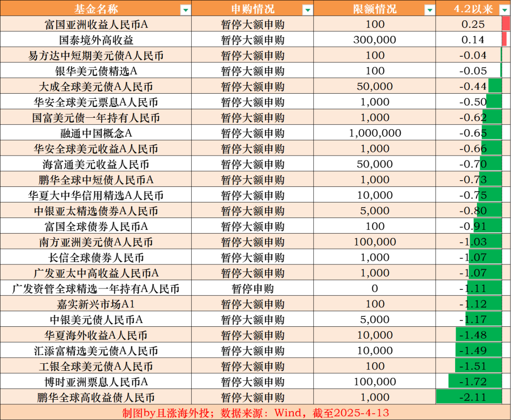Click the cell 博时亚洲票息人民币A
The width and height of the screenshot is (511, 420).
click(96, 382)
